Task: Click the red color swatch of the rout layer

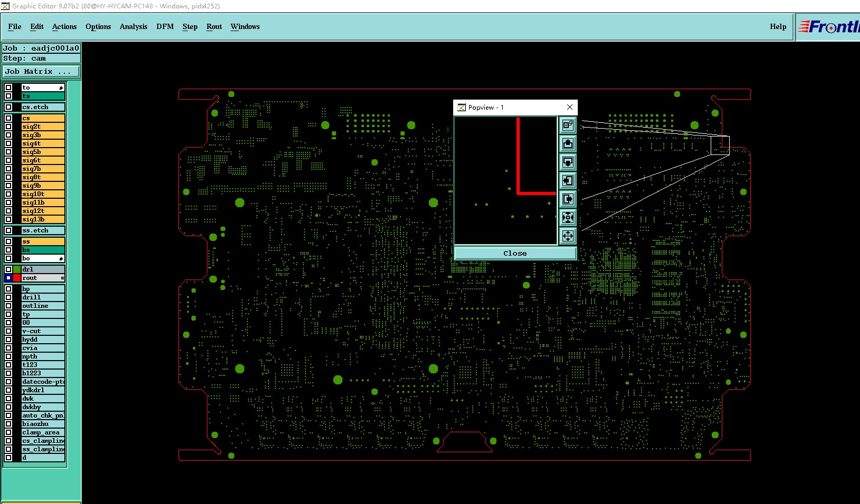Action: coord(17,278)
